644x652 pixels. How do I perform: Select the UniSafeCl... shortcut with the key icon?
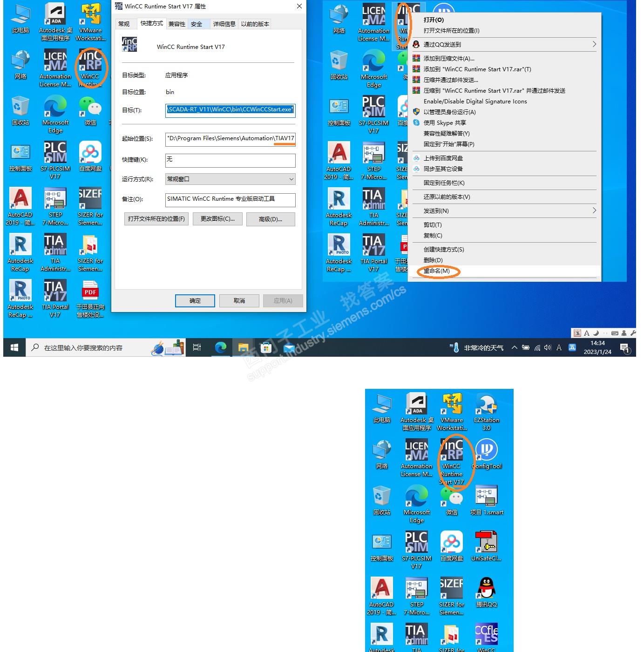[486, 546]
